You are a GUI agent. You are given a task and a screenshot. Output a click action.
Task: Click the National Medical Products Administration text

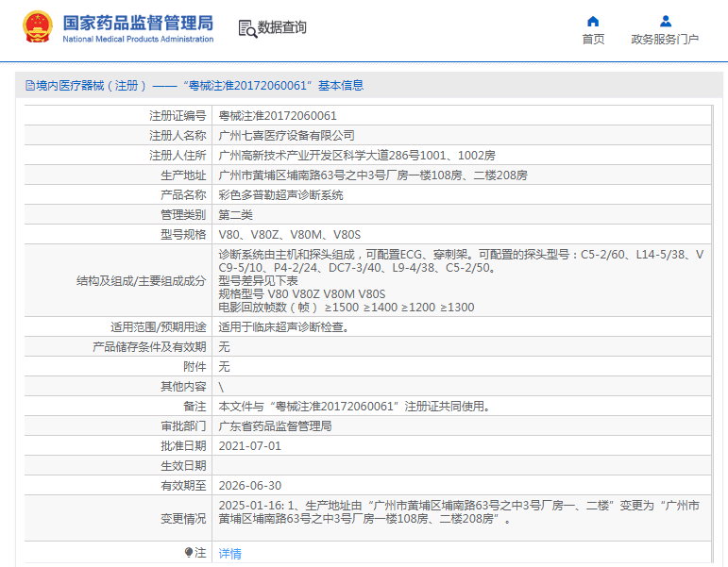[138, 40]
